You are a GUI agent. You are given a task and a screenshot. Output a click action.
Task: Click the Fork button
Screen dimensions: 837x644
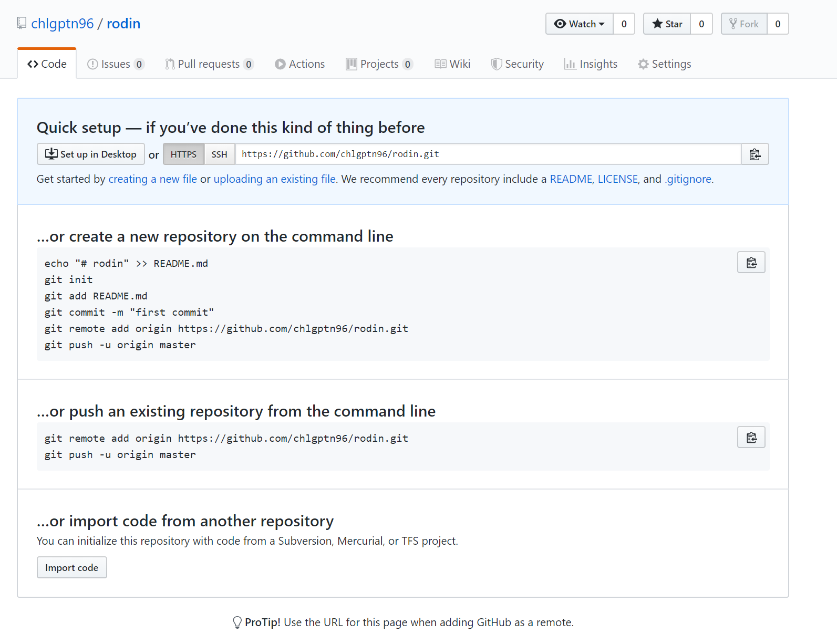744,24
